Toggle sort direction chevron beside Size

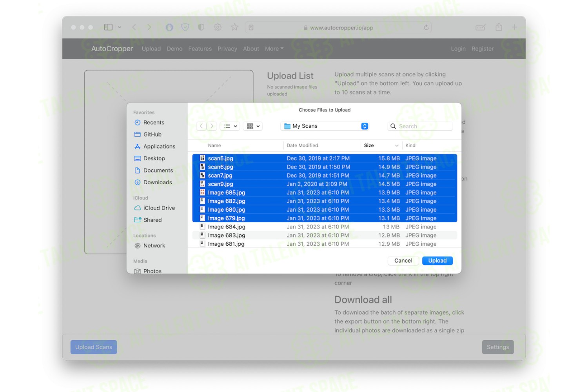click(397, 145)
